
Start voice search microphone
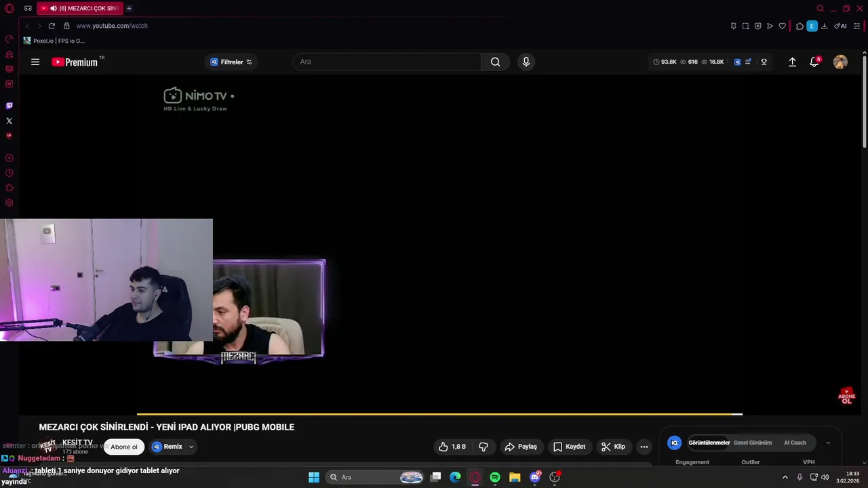(526, 62)
